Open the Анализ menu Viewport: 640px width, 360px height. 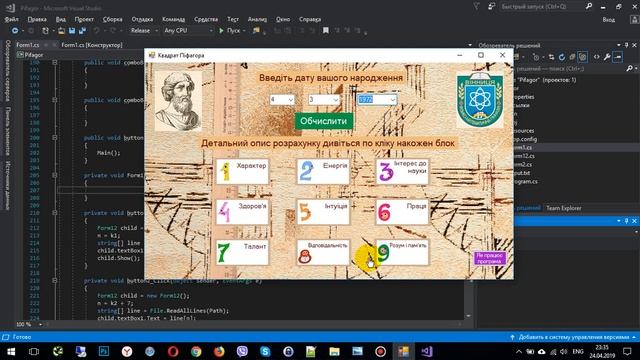click(257, 19)
